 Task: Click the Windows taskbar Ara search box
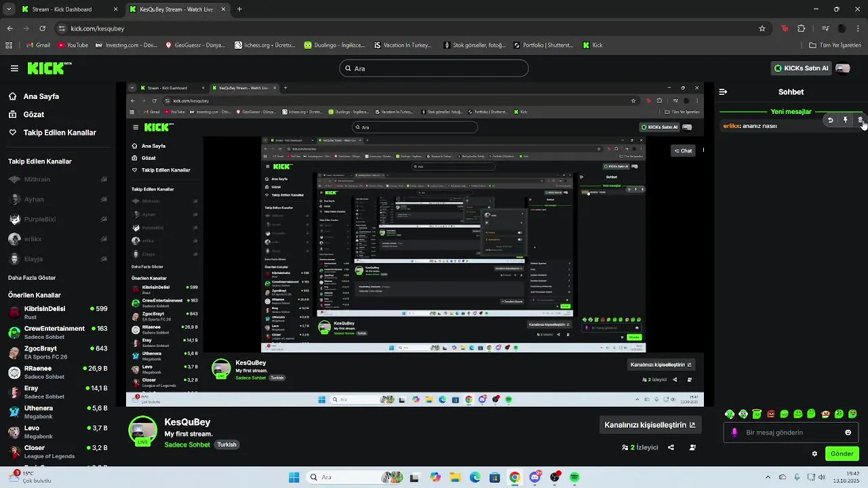tap(354, 477)
